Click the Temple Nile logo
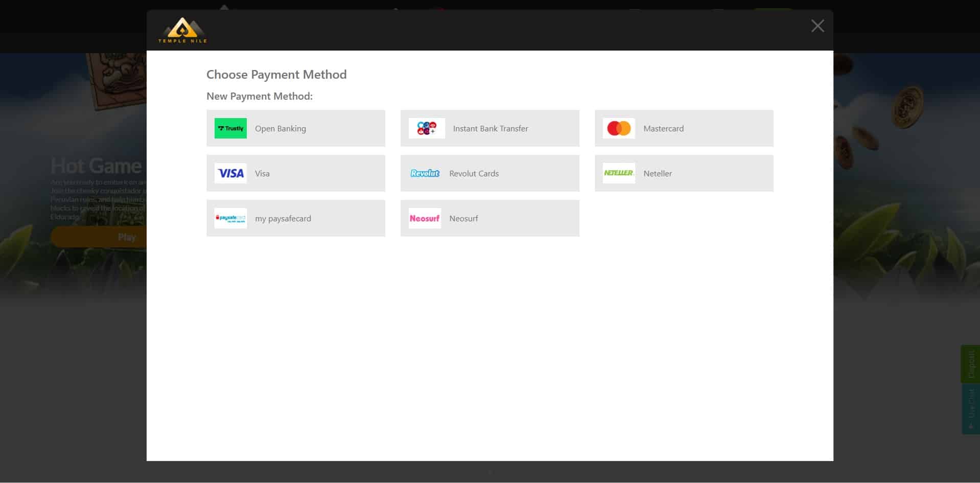The image size is (980, 483). [182, 30]
